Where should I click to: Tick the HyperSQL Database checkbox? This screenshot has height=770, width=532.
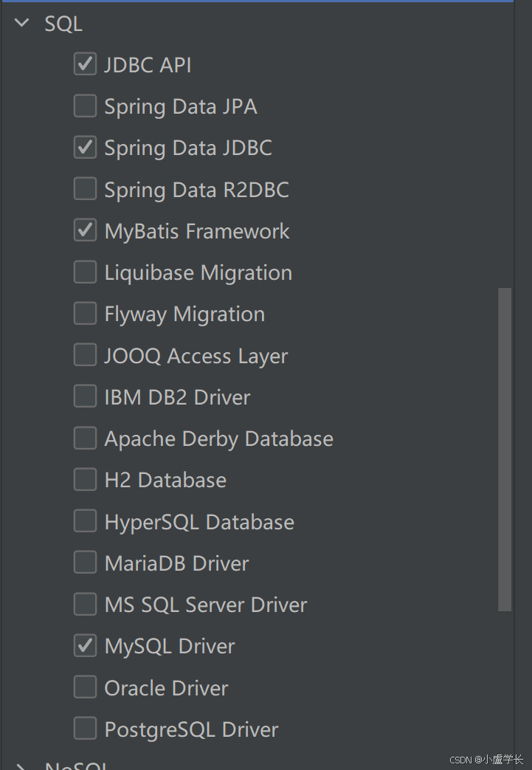(85, 521)
